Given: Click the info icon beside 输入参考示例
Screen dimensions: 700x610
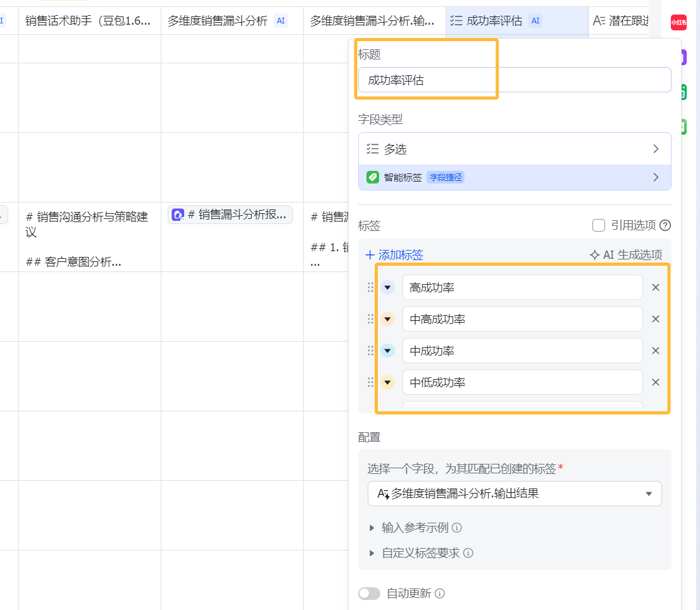Looking at the screenshot, I should click(457, 528).
